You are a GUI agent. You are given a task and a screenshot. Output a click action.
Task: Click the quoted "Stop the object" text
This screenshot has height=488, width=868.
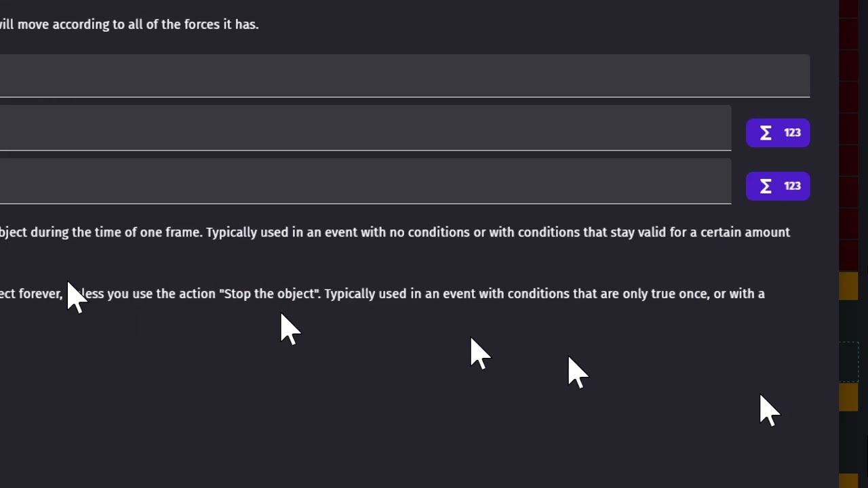269,294
